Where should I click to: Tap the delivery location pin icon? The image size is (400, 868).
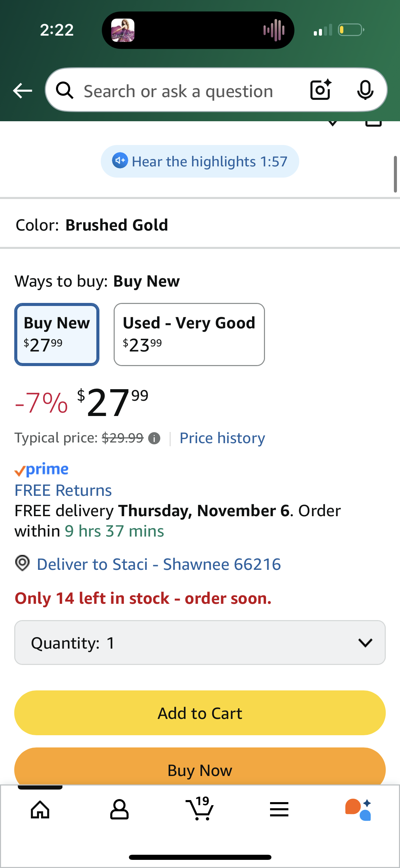pos(23,563)
